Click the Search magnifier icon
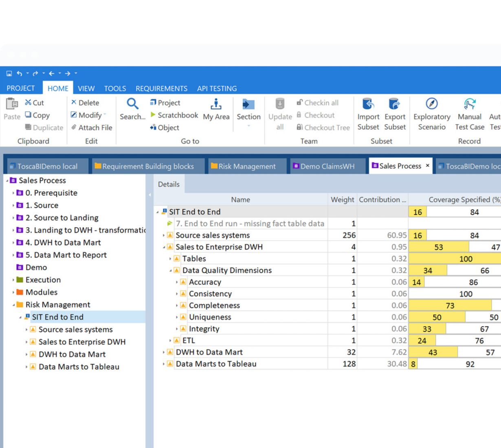 click(x=132, y=104)
